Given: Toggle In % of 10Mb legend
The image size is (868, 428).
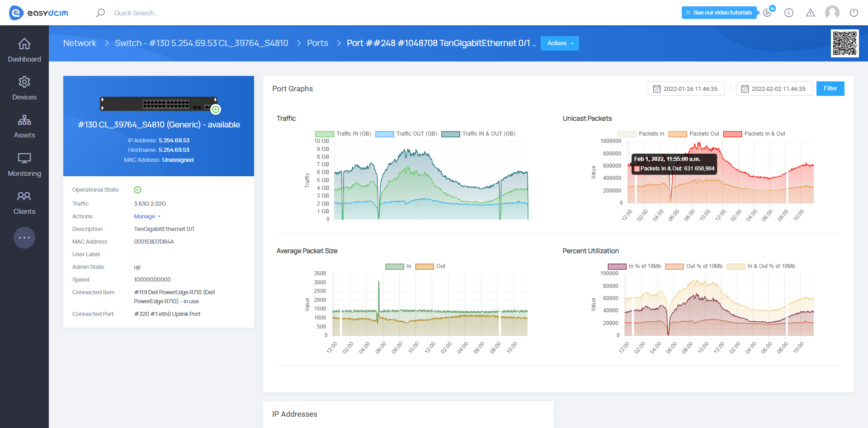Looking at the screenshot, I should tap(634, 266).
